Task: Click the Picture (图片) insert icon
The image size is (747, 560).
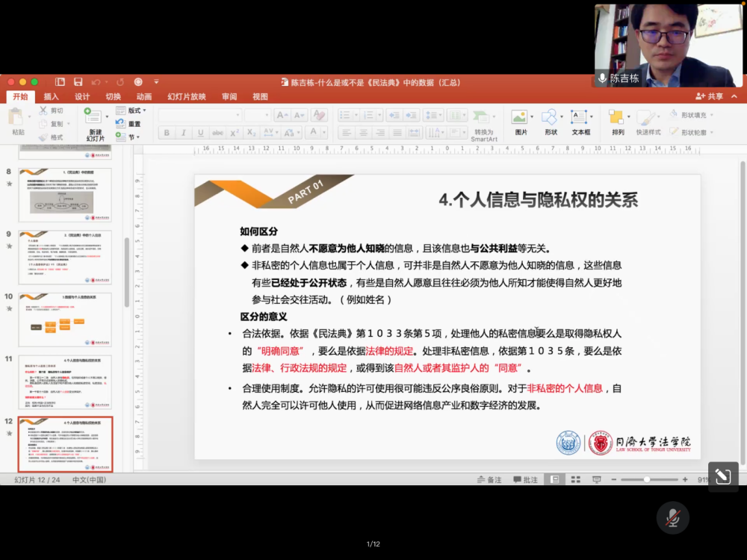Action: tap(519, 117)
